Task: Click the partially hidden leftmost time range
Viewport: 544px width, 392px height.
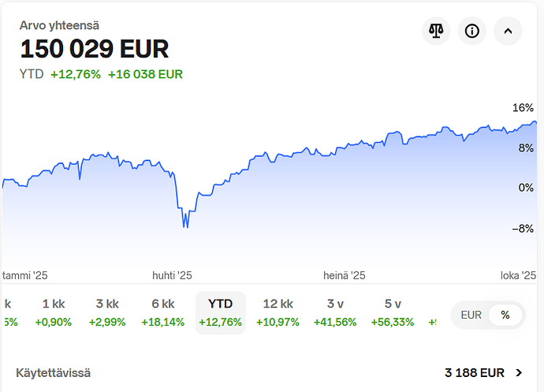Action: point(8,312)
